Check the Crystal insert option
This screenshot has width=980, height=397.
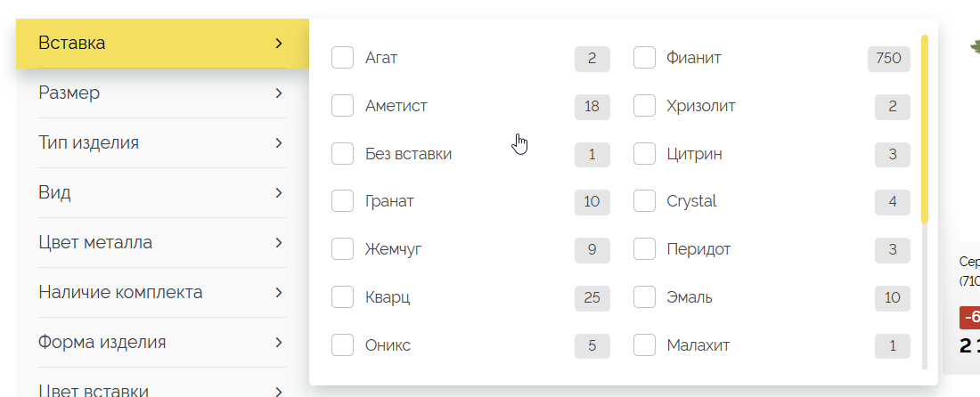(644, 201)
